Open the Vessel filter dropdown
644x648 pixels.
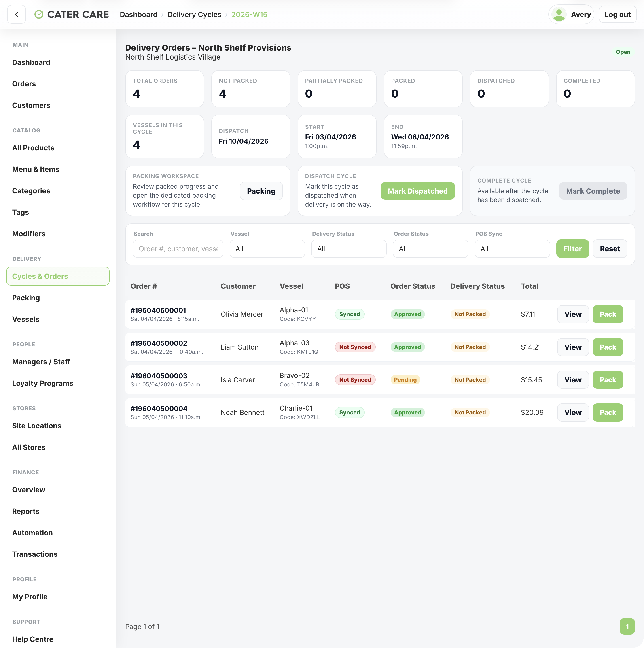click(267, 249)
